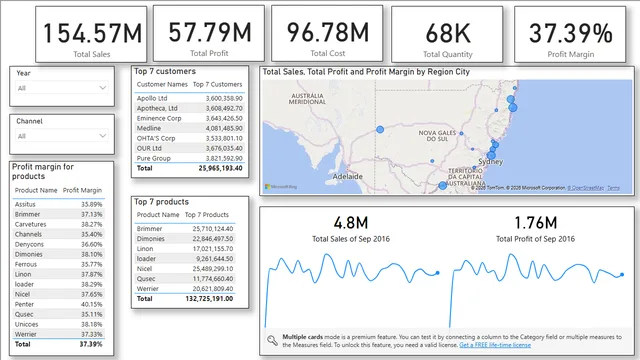The height and width of the screenshot is (360, 640).
Task: Select Ioader in Top 7 products table
Action: pyautogui.click(x=185, y=259)
